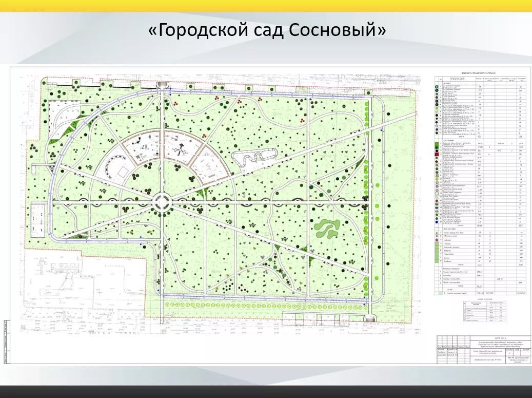Viewport: 532px width, 398px height.
Task: Click the dark footer bar at the slide bottom
Action: (x=266, y=391)
